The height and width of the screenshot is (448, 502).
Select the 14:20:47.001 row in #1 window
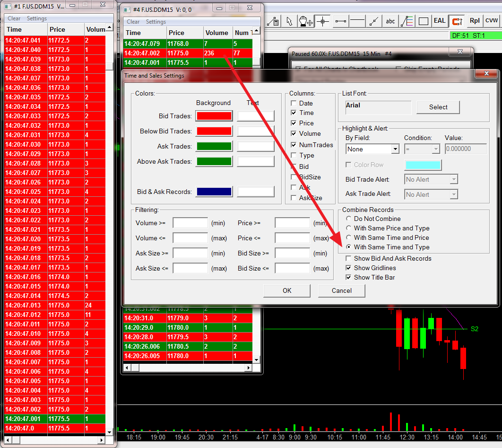pos(55,419)
